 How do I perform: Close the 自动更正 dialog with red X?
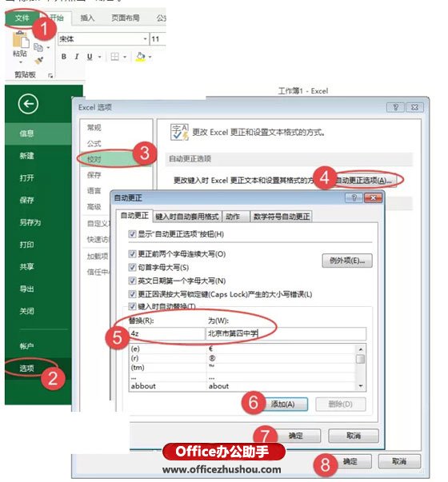tap(373, 197)
